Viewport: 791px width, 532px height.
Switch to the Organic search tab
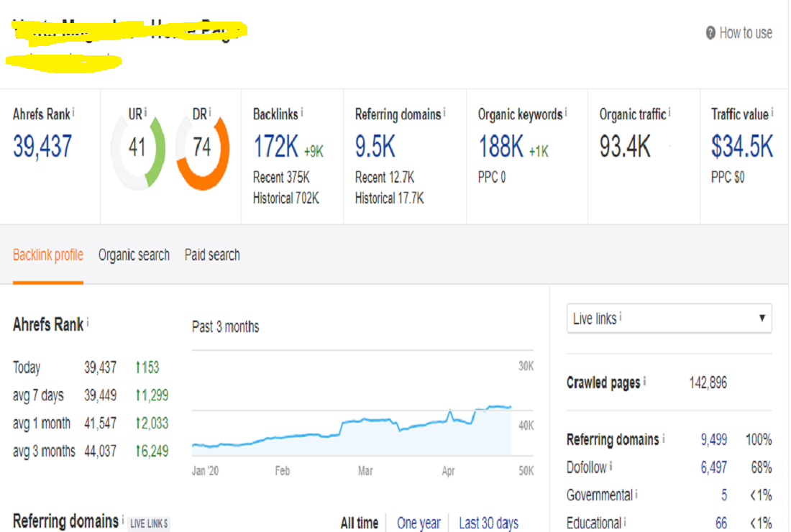tap(134, 255)
